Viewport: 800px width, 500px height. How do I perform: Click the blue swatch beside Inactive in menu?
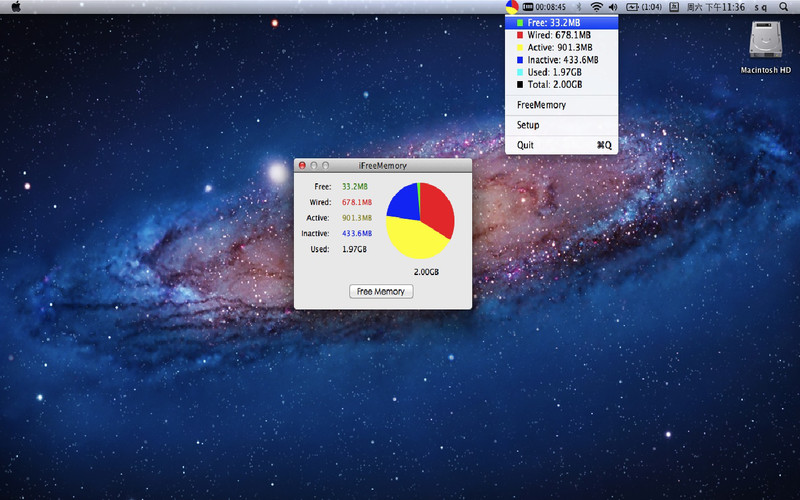pyautogui.click(x=520, y=60)
